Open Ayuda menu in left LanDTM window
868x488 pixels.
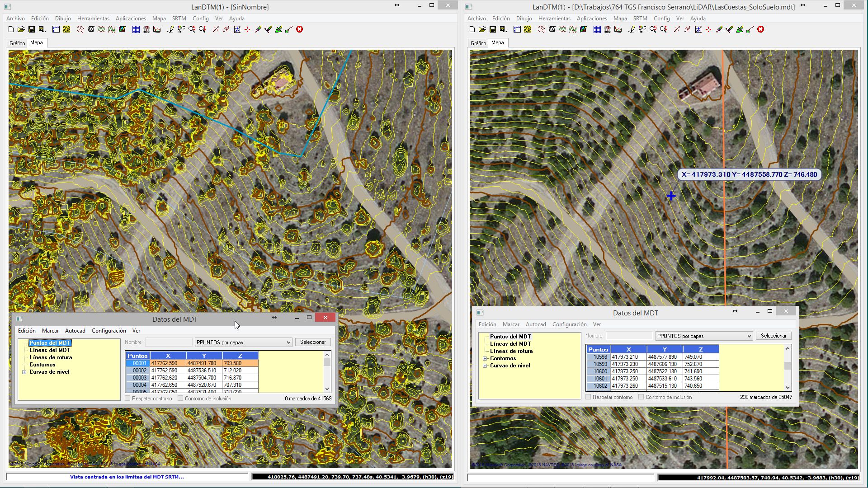pos(236,19)
